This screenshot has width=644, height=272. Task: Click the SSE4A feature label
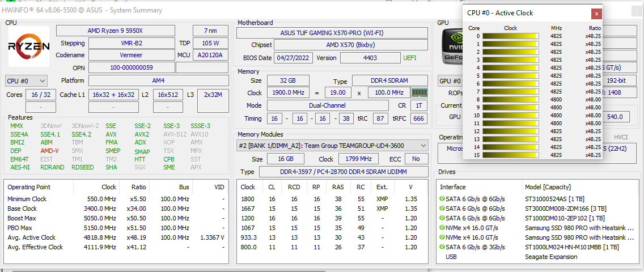19,134
